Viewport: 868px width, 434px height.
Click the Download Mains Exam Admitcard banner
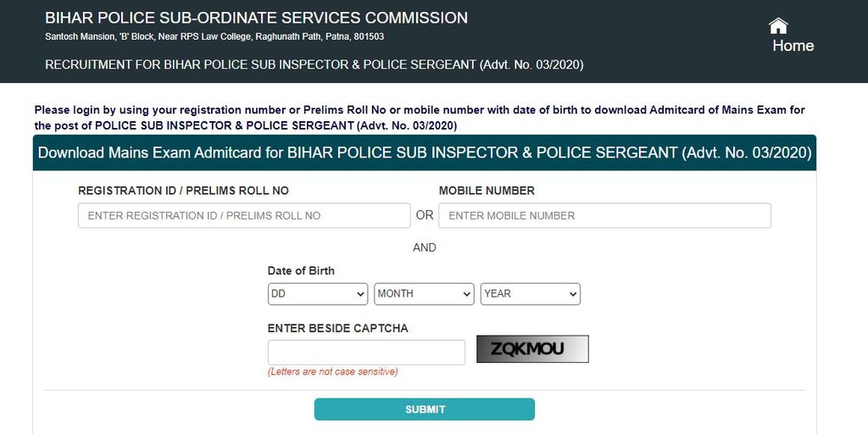(x=425, y=153)
